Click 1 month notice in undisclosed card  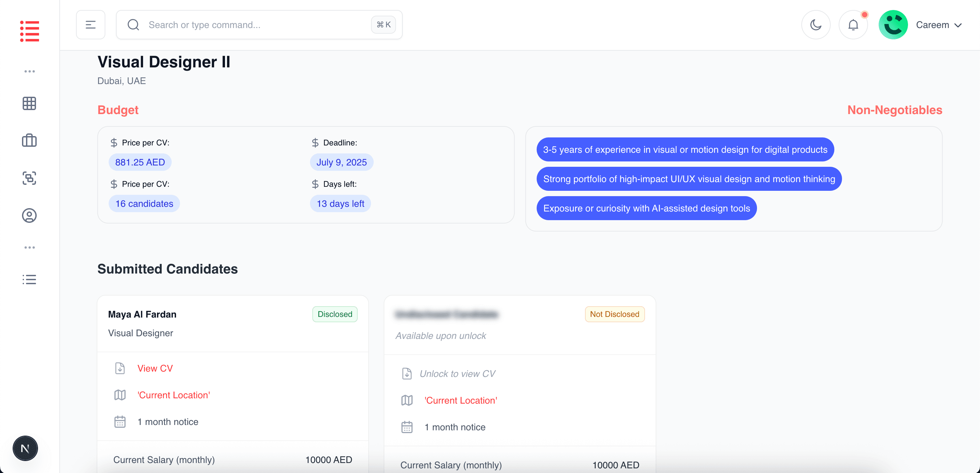(455, 427)
